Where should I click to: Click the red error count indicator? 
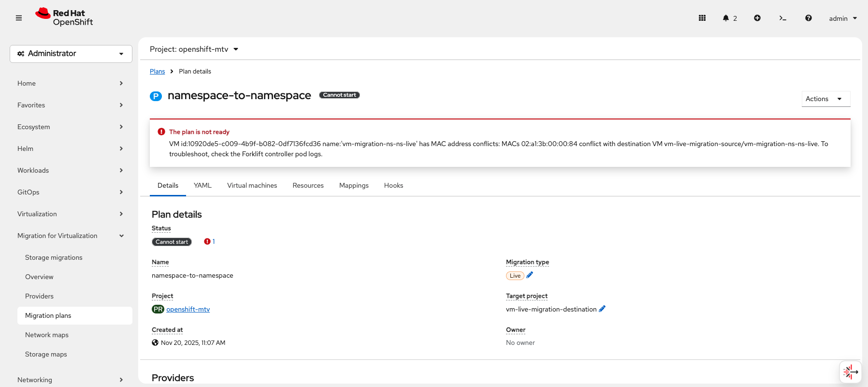(x=209, y=241)
